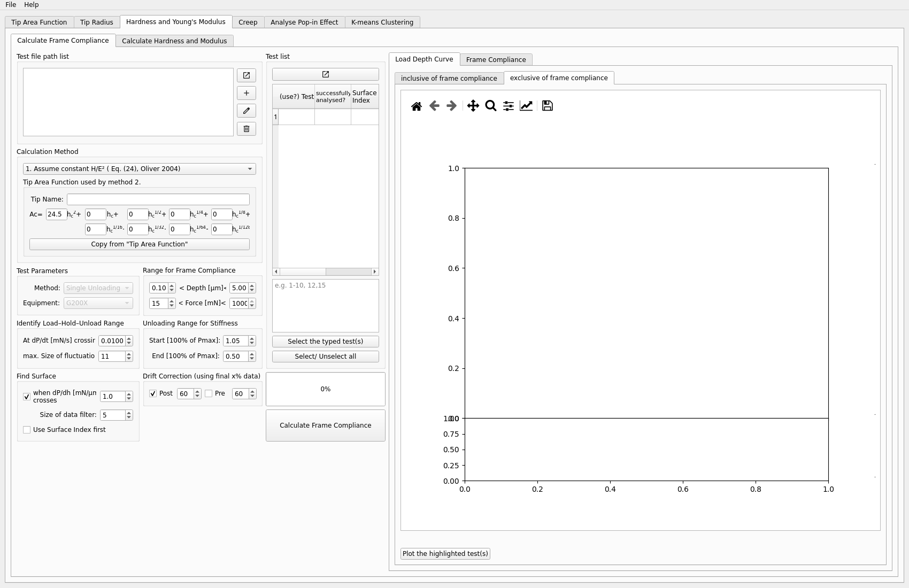Open the G200X Equipment dropdown
Screen dimensions: 909x588
98,303
